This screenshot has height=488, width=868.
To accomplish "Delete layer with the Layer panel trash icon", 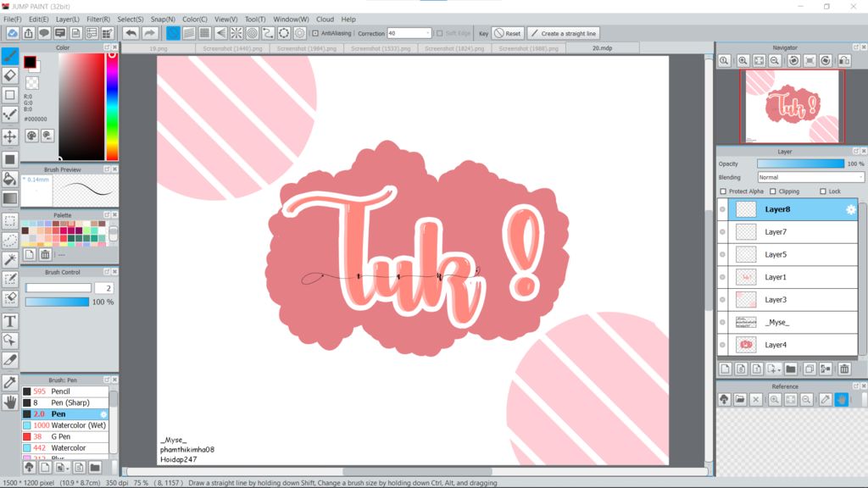I will click(843, 369).
